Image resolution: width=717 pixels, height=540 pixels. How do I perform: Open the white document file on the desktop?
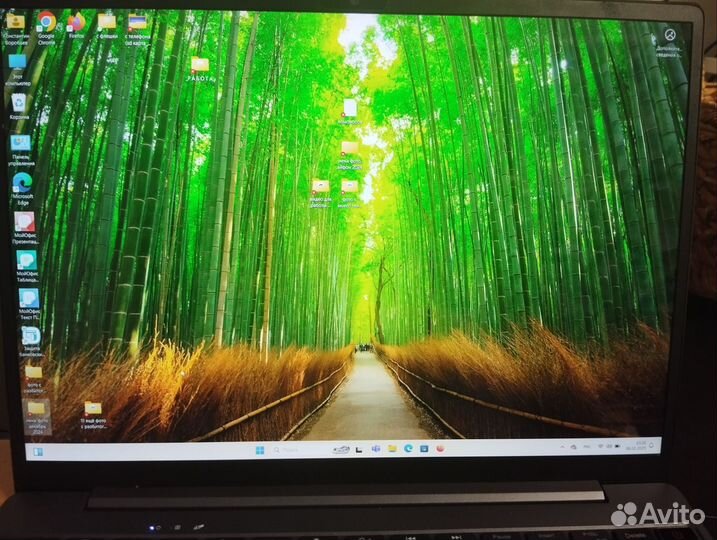[x=350, y=111]
